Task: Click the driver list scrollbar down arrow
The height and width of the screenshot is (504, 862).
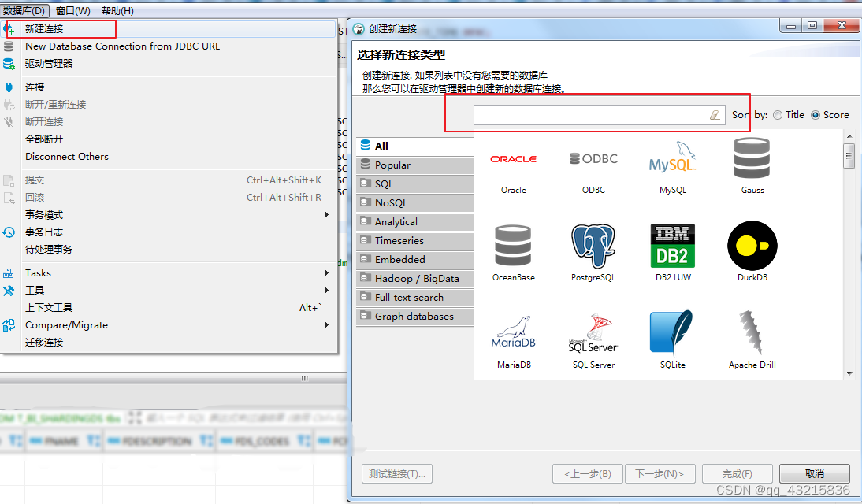Action: click(x=849, y=374)
